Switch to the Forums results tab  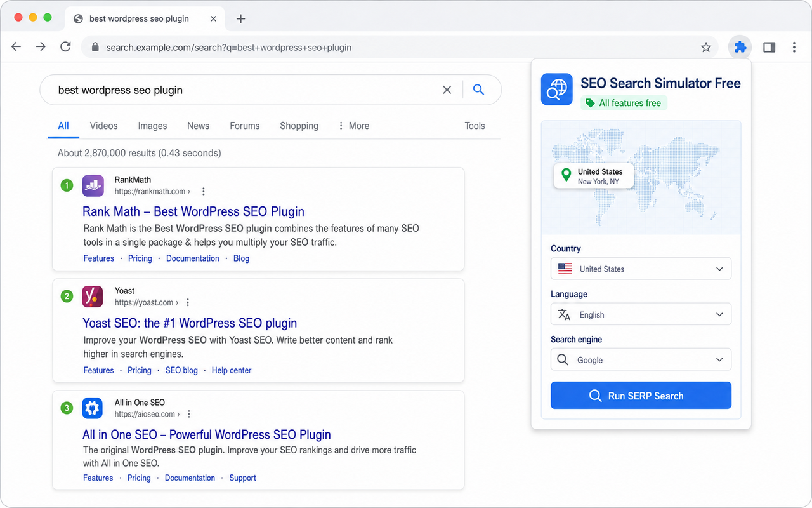pos(245,126)
